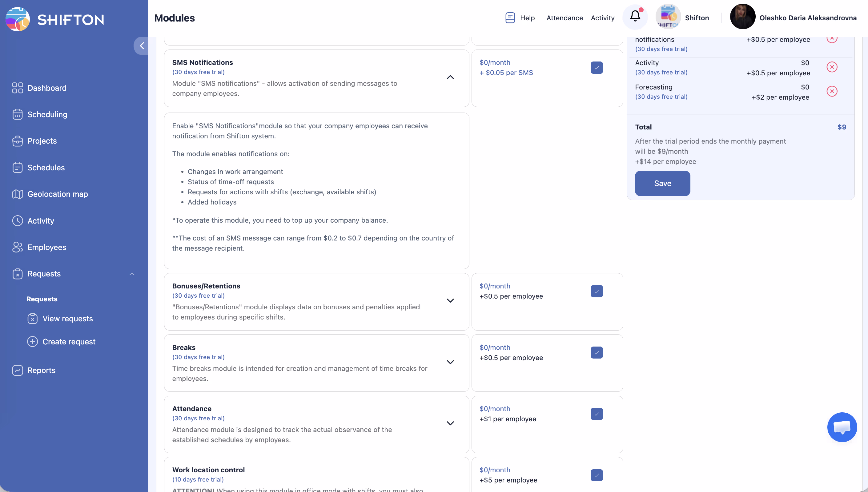Uncheck the SMS Notifications module checkbox
Viewport: 868px width, 492px height.
coord(597,68)
